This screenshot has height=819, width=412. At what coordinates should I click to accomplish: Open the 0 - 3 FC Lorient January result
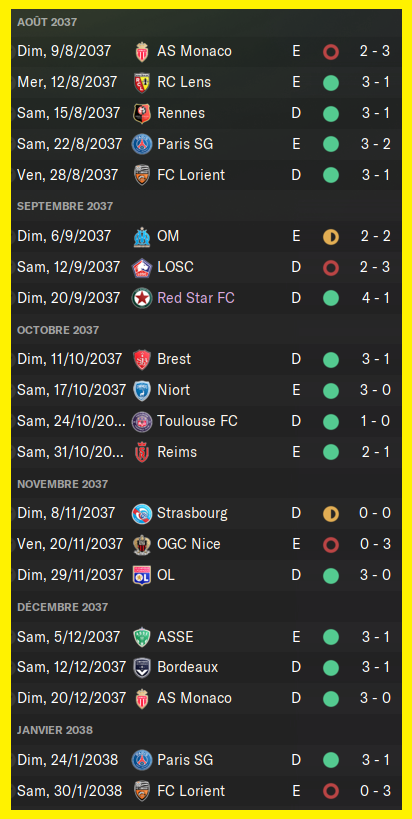pos(375,790)
